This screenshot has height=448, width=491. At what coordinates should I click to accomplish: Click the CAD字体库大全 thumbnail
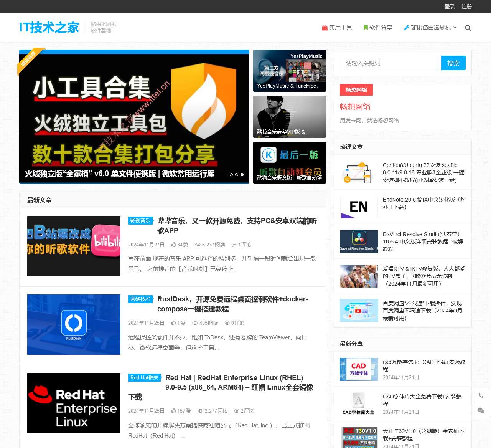(x=359, y=404)
